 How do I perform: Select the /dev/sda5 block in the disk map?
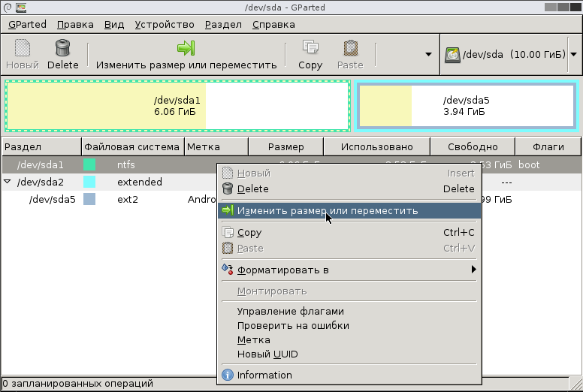pyautogui.click(x=467, y=106)
